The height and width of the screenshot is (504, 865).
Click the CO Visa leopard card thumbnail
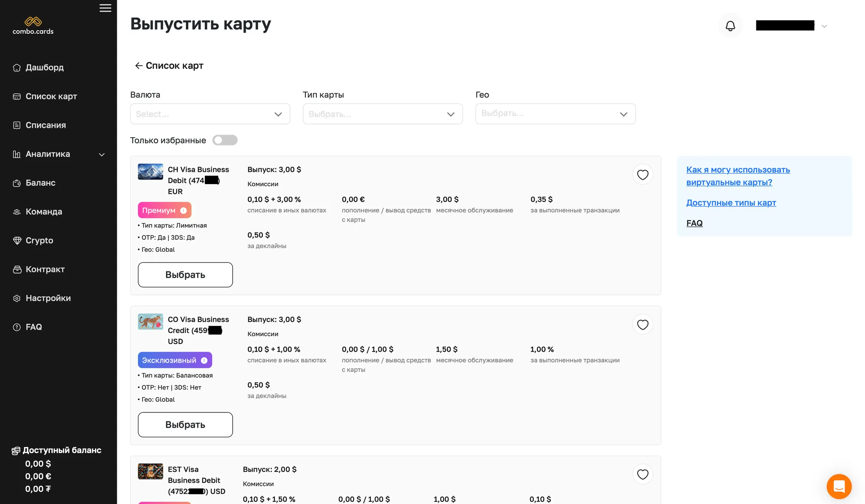[150, 322]
